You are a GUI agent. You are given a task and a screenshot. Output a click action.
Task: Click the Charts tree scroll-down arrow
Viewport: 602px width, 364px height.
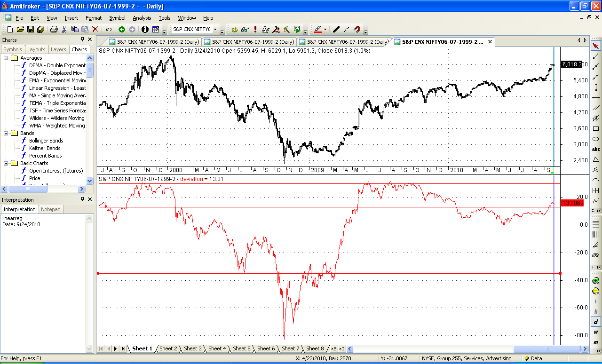tap(90, 181)
